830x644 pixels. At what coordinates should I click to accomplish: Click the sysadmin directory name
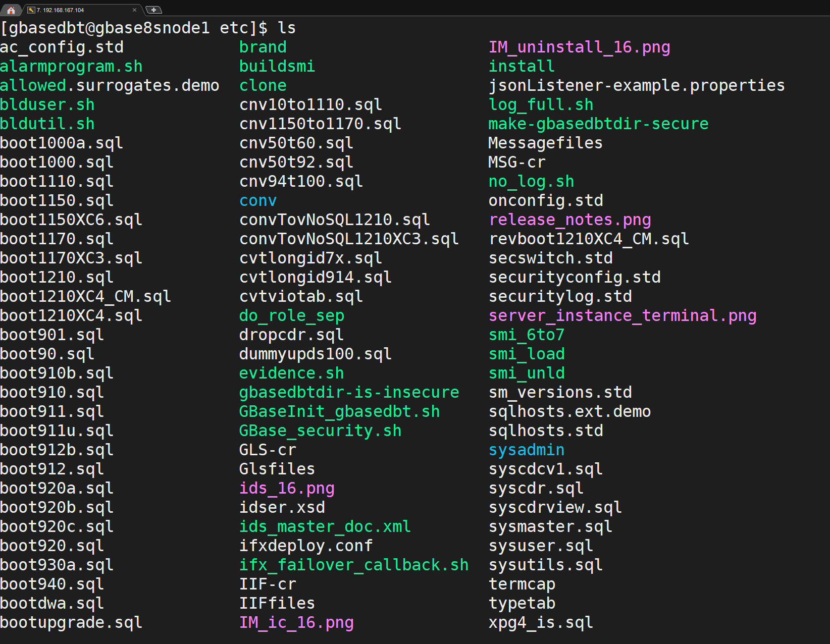pos(527,450)
